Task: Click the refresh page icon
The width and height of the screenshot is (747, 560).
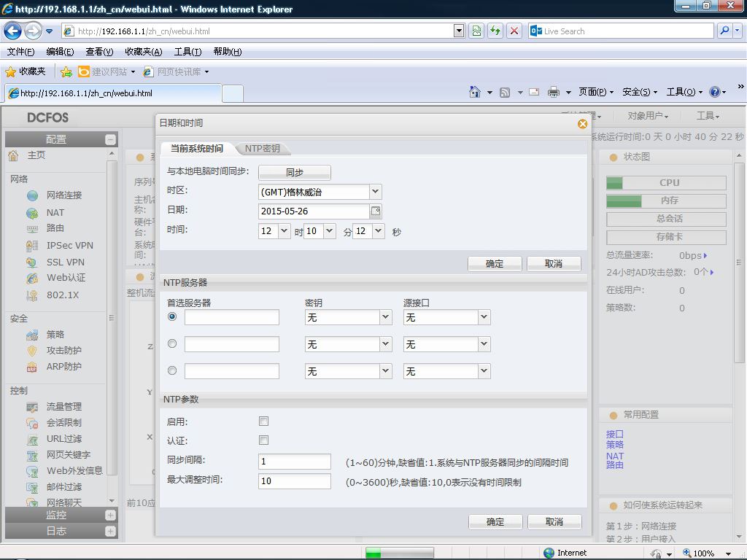Action: coord(495,31)
